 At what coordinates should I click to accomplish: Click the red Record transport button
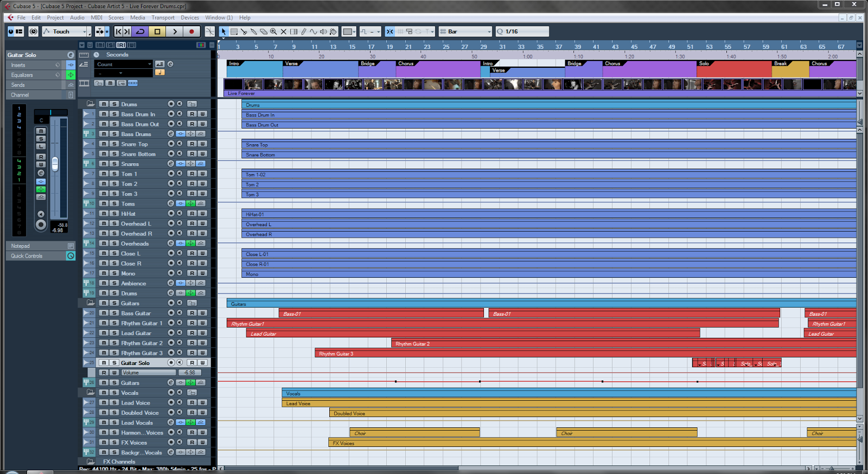tap(192, 31)
